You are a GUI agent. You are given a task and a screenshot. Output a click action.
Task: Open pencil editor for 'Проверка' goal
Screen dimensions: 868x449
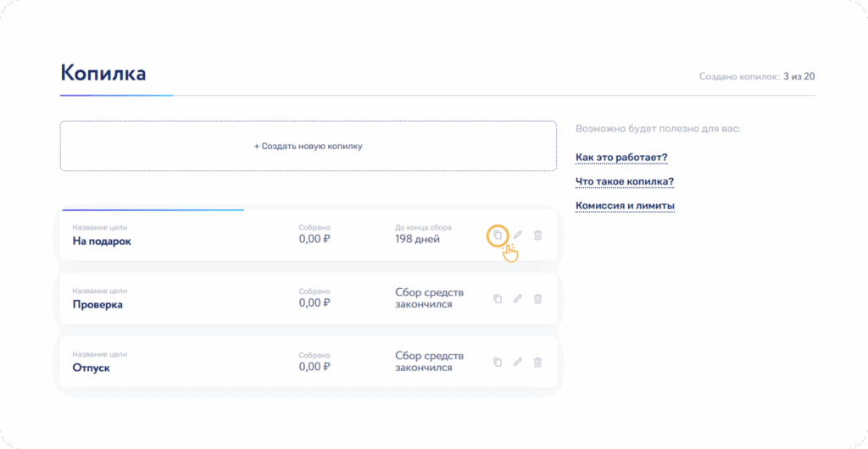pos(517,298)
